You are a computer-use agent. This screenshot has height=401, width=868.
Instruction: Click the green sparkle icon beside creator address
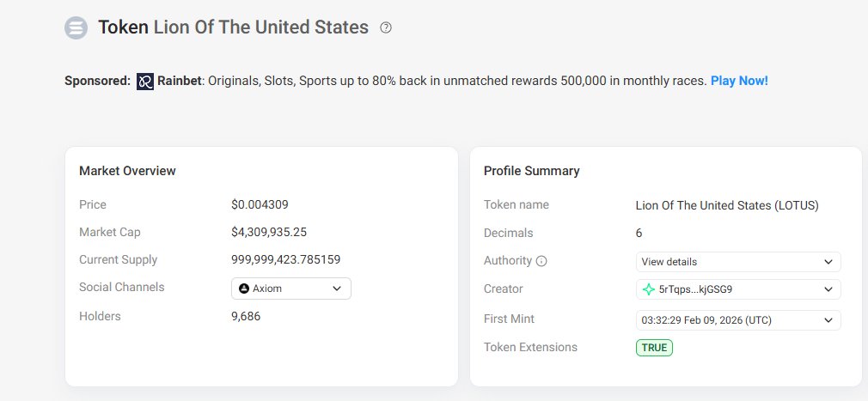[648, 289]
